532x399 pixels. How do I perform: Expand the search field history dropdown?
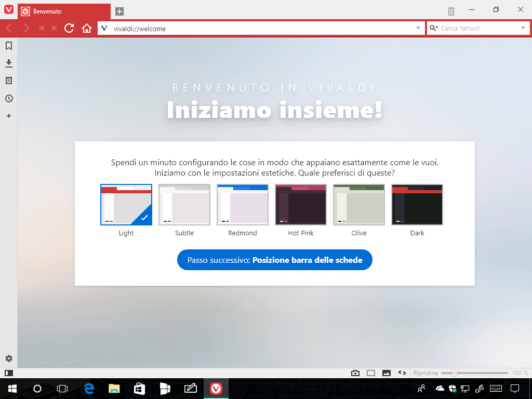523,28
